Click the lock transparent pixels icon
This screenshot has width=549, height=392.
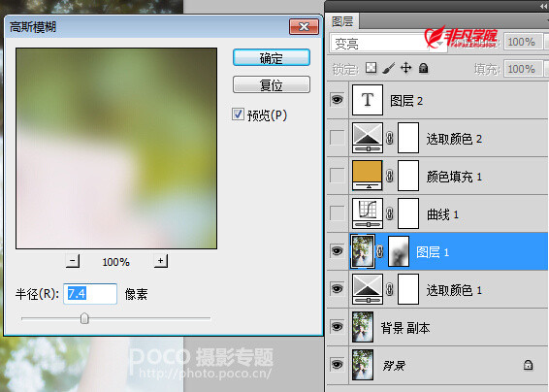coord(371,68)
